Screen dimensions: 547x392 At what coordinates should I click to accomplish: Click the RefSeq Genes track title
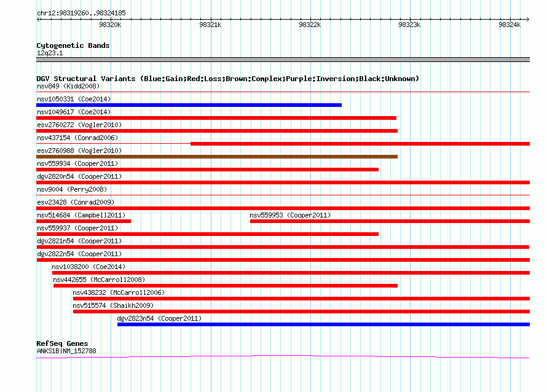click(x=62, y=343)
